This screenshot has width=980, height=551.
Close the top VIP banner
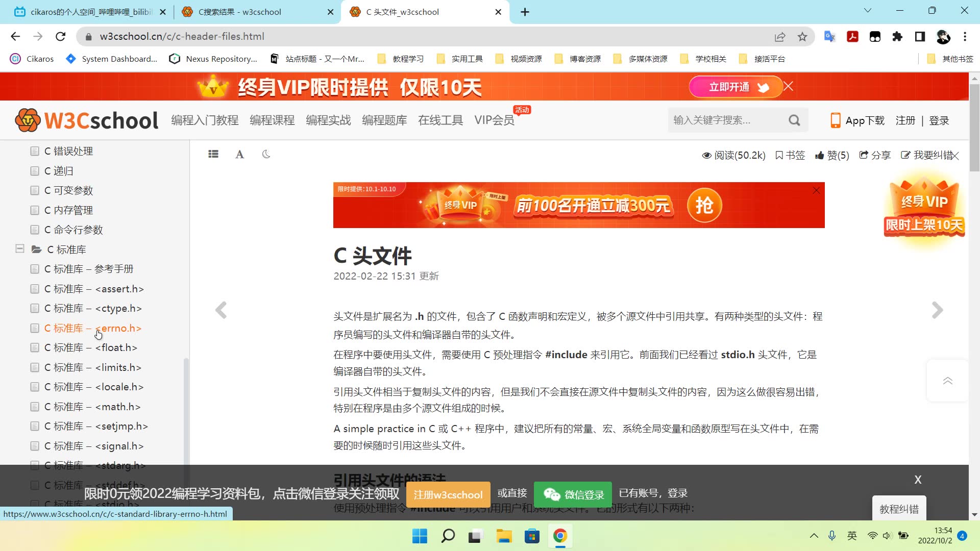[x=789, y=86]
